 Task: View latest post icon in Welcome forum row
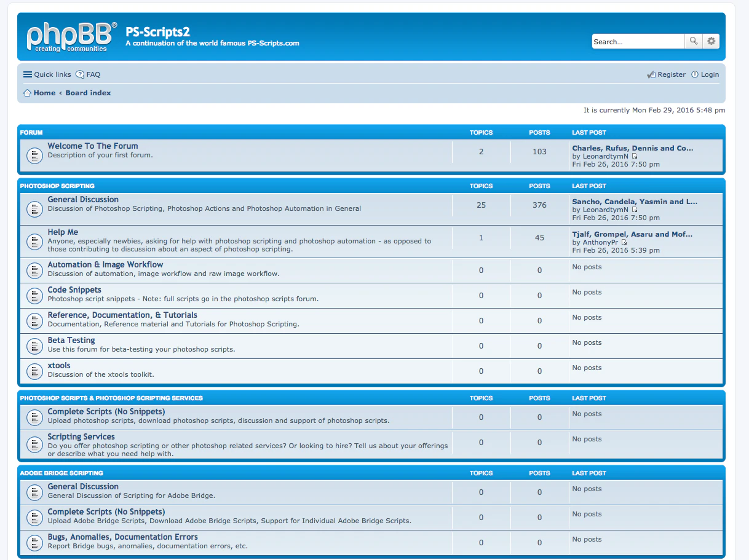pos(635,156)
